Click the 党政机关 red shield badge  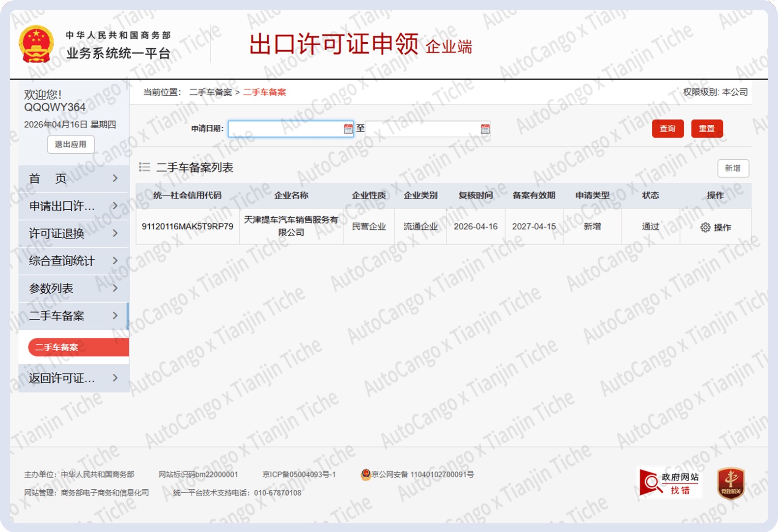(731, 483)
